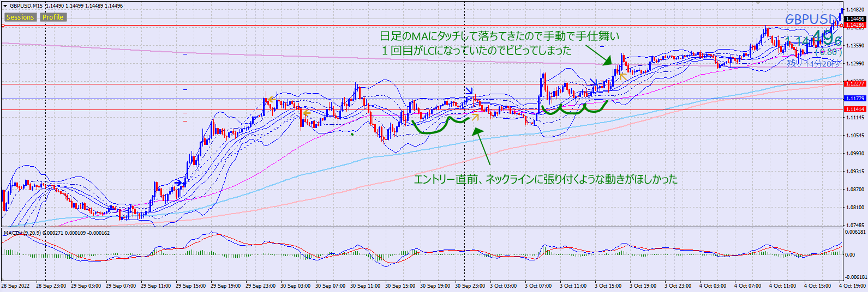Click the time label 30 Sep 11:00
Image resolution: width=868 pixels, height=292 pixels.
pyautogui.click(x=365, y=286)
